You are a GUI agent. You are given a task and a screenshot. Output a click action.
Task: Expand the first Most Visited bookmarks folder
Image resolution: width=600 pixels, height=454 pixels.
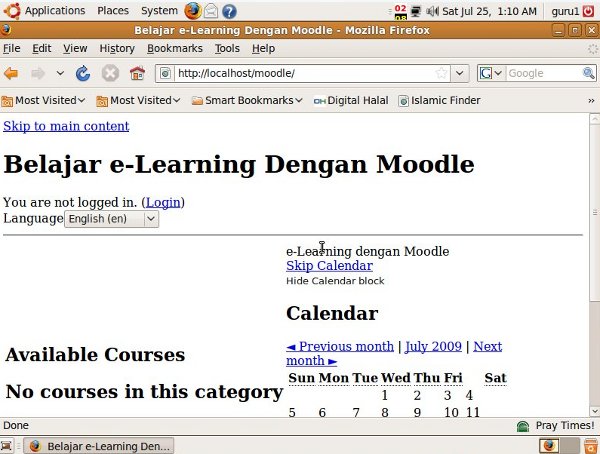[43, 101]
